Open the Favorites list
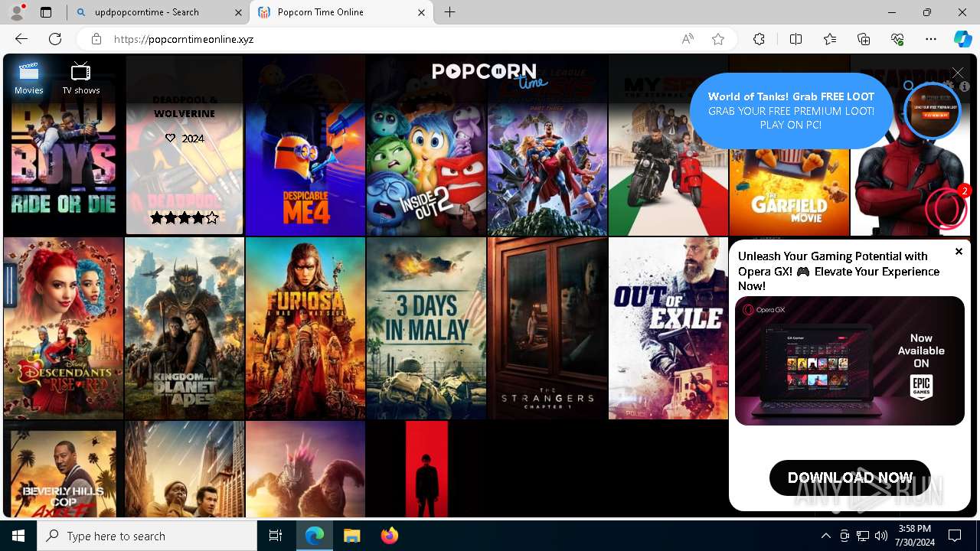Screen dimensions: 980x551 830,39
